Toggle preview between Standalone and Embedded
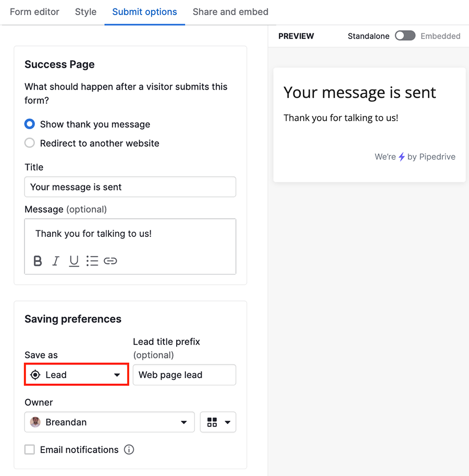This screenshot has width=469, height=476. pos(405,36)
